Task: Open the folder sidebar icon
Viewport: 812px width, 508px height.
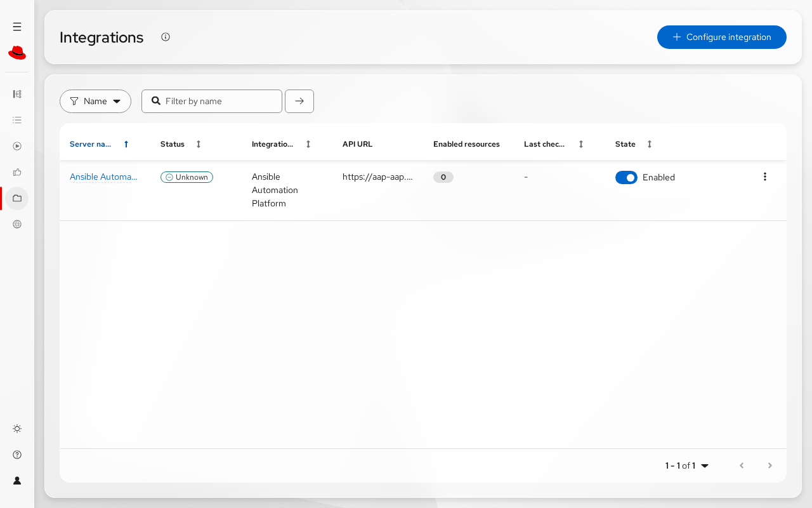Action: 17,198
